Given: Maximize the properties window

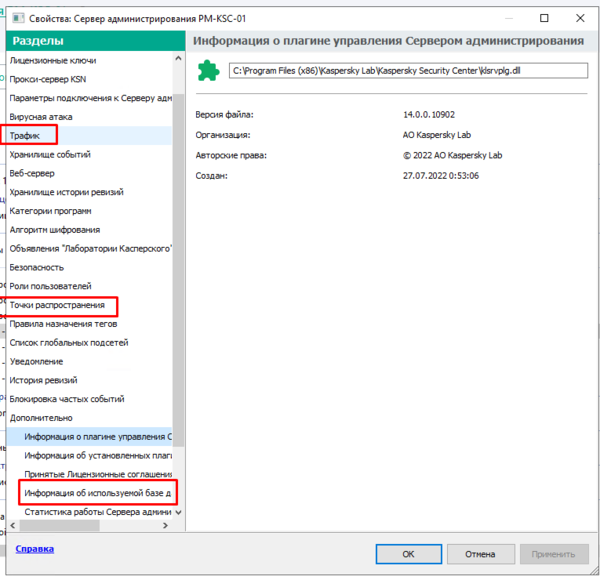Looking at the screenshot, I should pyautogui.click(x=544, y=18).
